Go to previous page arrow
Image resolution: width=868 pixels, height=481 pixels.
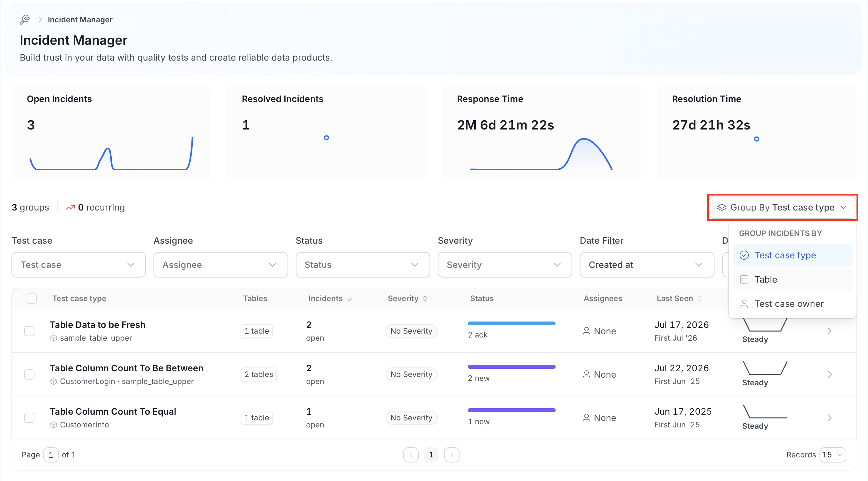click(411, 455)
